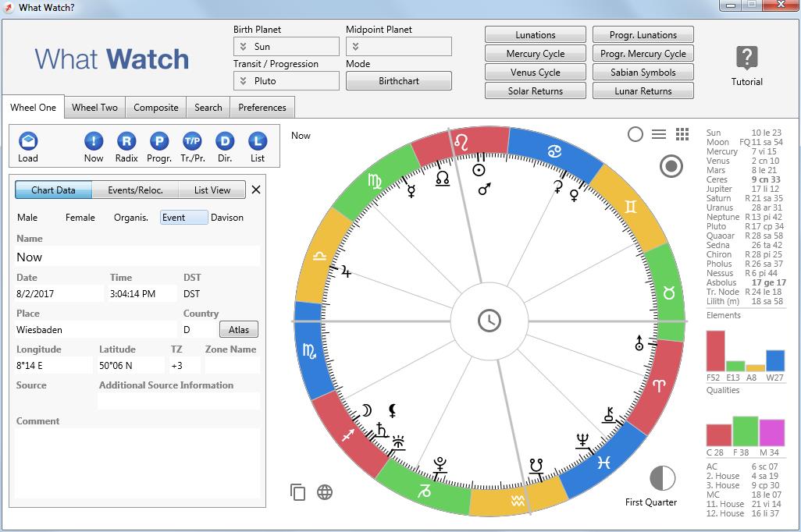Switch to grid view icon
This screenshot has width=801, height=532.
click(682, 134)
